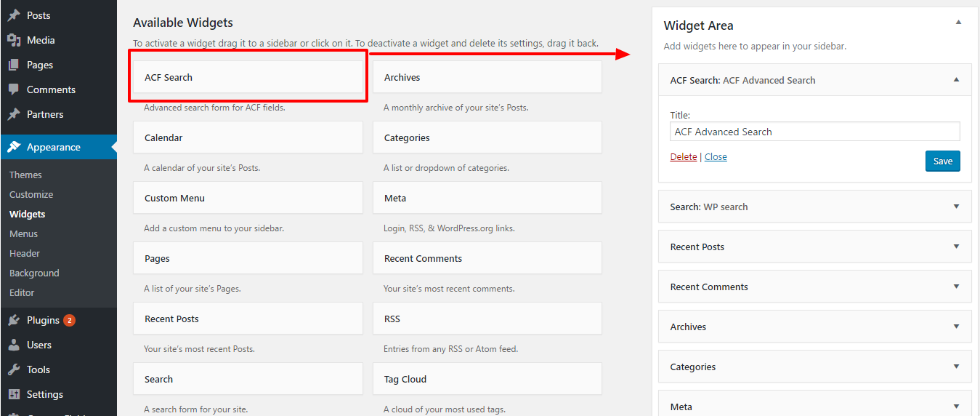
Task: Select the Meta available widget
Action: click(x=487, y=198)
